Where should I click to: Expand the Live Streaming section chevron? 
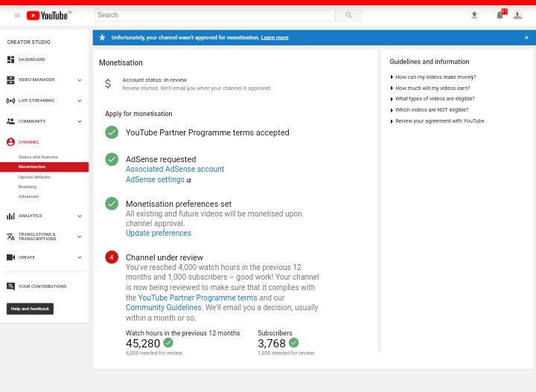(x=80, y=100)
